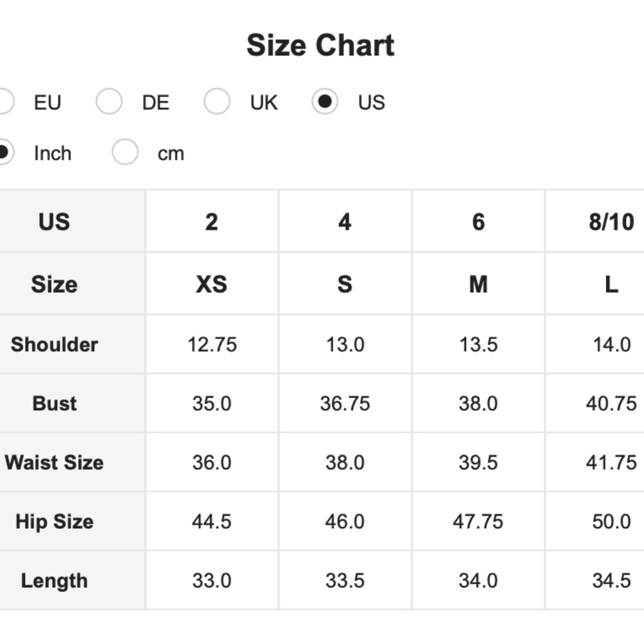The image size is (644, 644).
Task: Select the EU size radio button
Action: click(4, 102)
